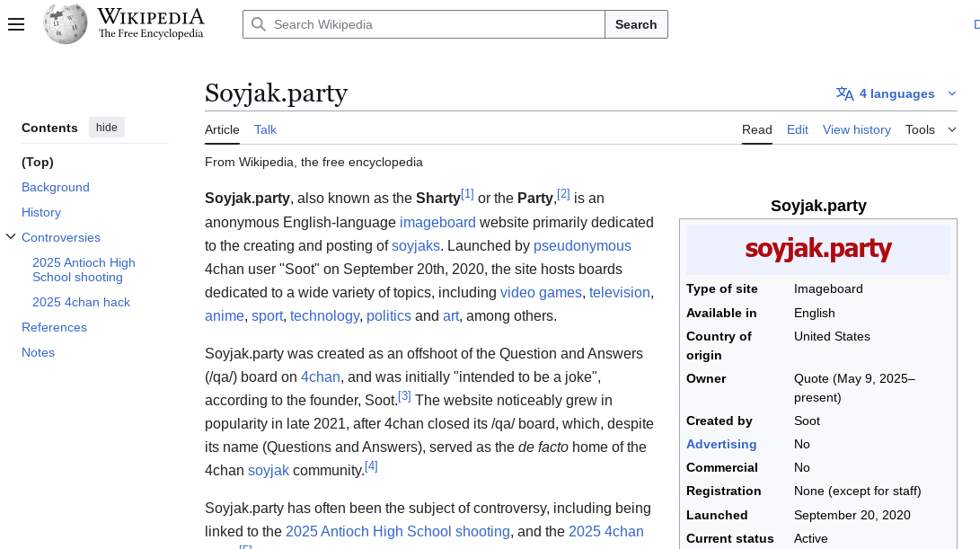Go to References section in contents

pyautogui.click(x=55, y=327)
